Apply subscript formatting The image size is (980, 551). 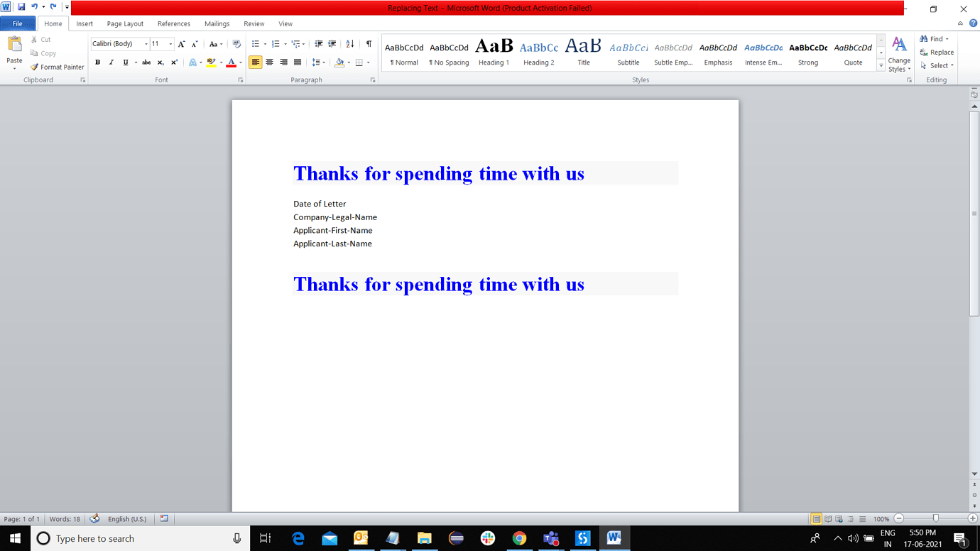[x=160, y=62]
